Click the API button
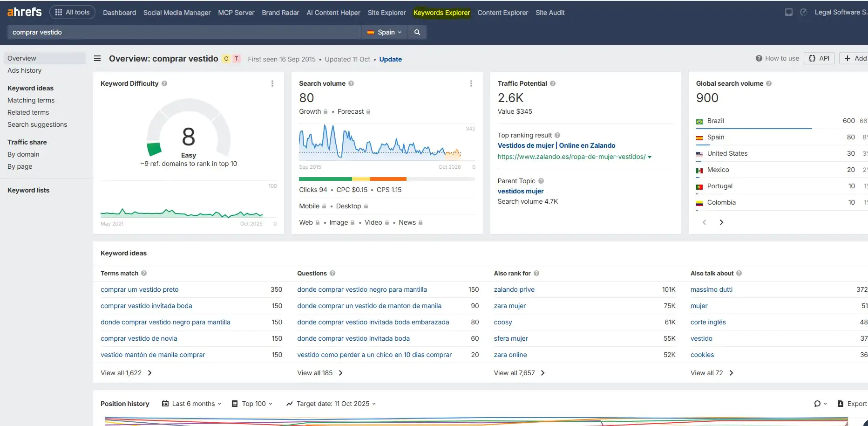Image resolution: width=868 pixels, height=426 pixels. tap(819, 58)
